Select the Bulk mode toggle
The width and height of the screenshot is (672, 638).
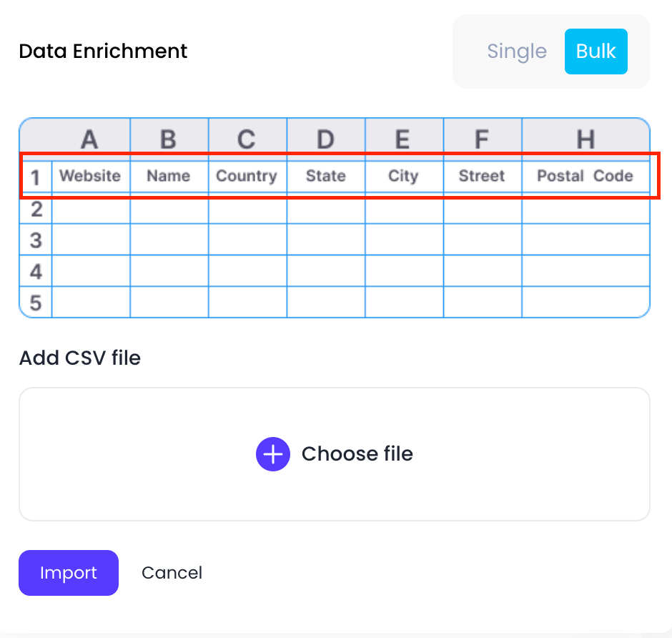[x=596, y=51]
